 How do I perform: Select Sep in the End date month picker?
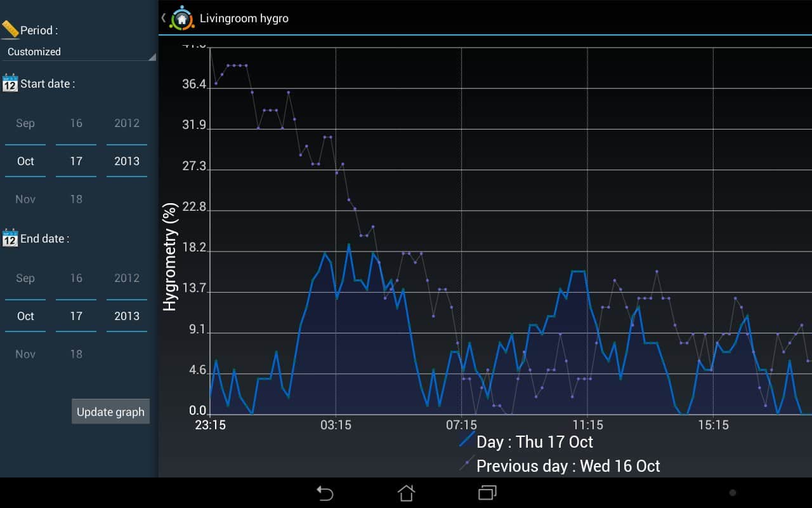pos(25,278)
